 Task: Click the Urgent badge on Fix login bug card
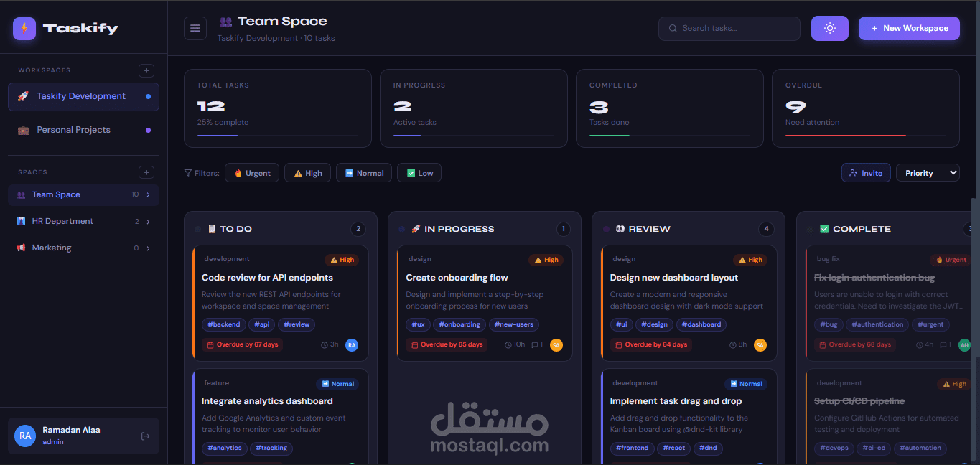click(952, 260)
